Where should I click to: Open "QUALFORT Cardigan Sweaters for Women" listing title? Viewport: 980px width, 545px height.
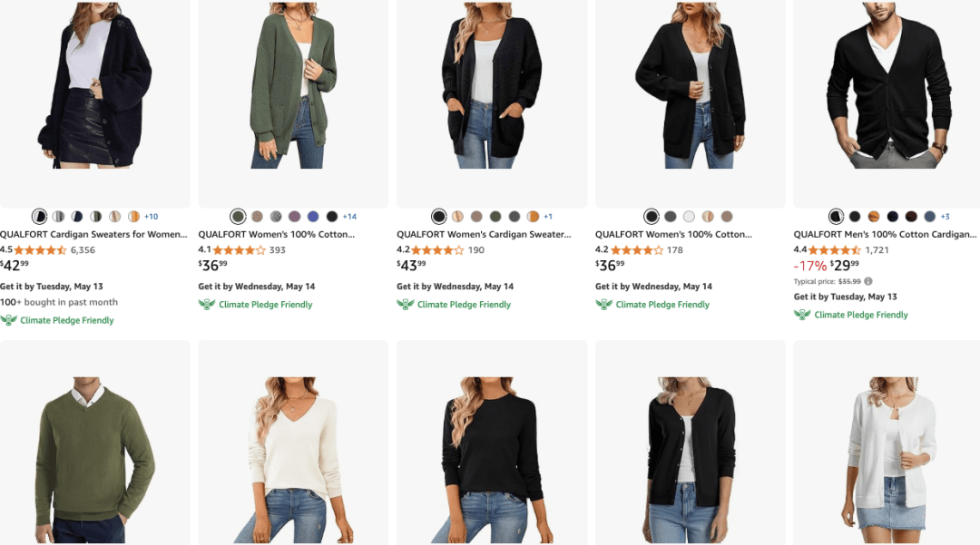(x=93, y=234)
